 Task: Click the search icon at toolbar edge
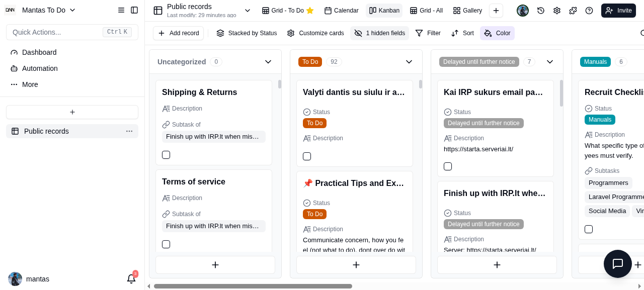click(641, 33)
